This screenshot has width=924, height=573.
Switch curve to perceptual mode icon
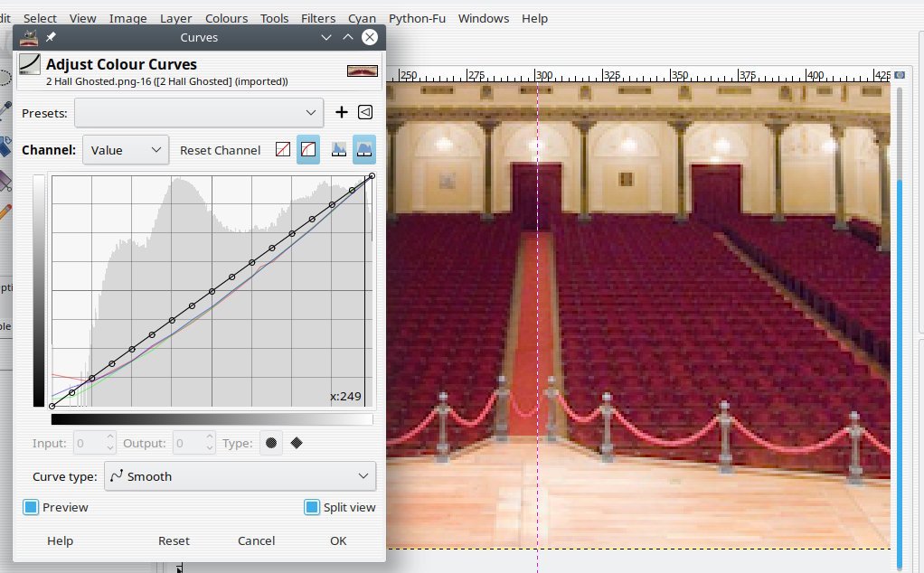[x=307, y=150]
